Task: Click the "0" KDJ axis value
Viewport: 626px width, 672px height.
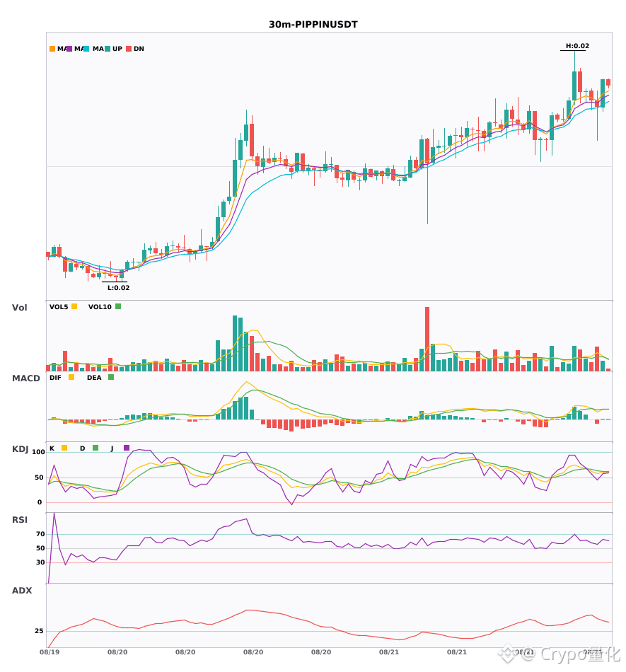Action: click(x=40, y=502)
